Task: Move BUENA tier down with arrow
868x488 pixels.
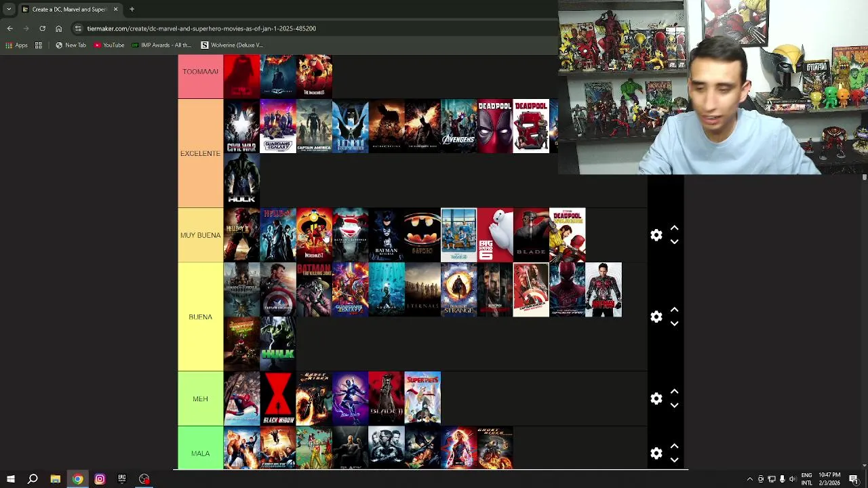Action: pos(674,324)
